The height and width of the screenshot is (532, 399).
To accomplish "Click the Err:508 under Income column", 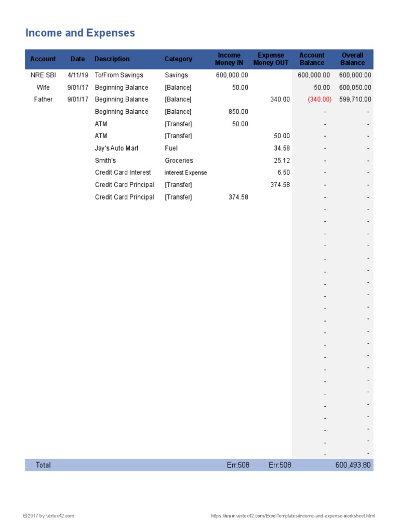I will (x=238, y=465).
